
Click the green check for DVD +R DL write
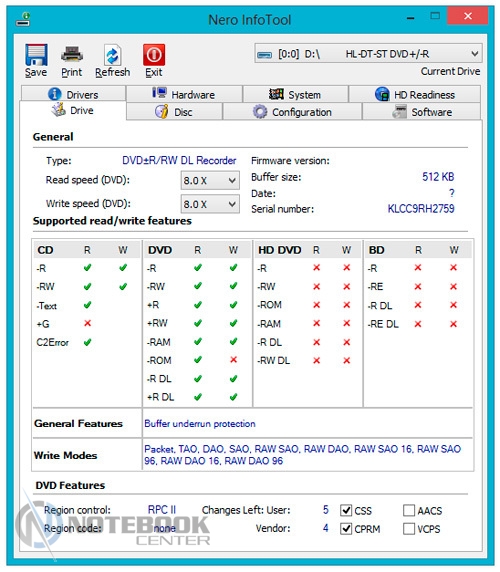(x=234, y=397)
